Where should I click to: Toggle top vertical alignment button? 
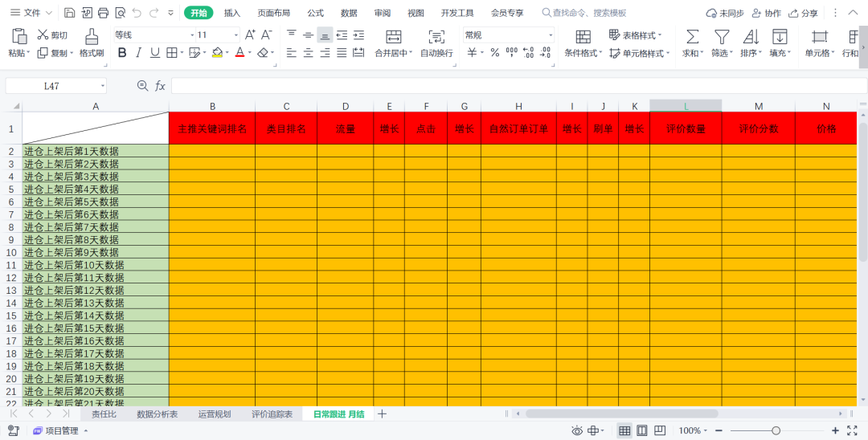point(292,35)
